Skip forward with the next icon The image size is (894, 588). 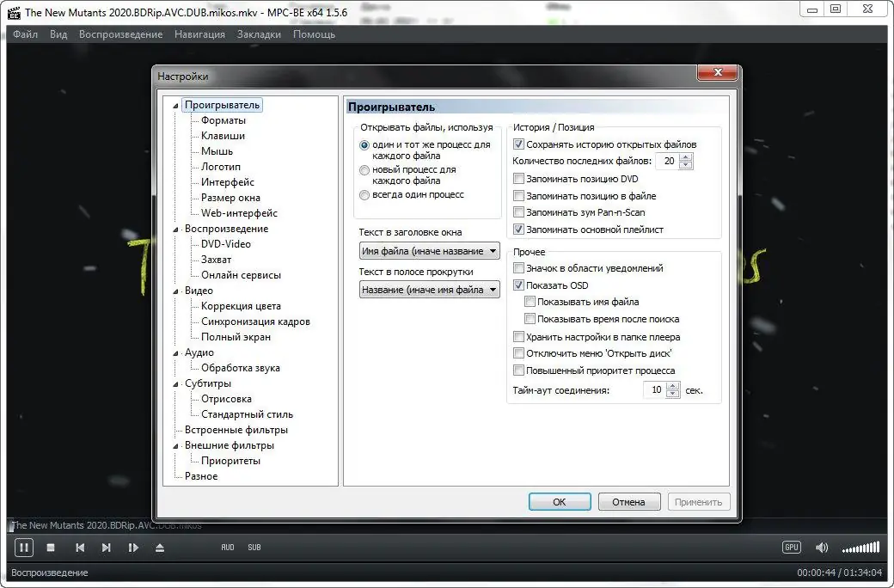coord(107,547)
